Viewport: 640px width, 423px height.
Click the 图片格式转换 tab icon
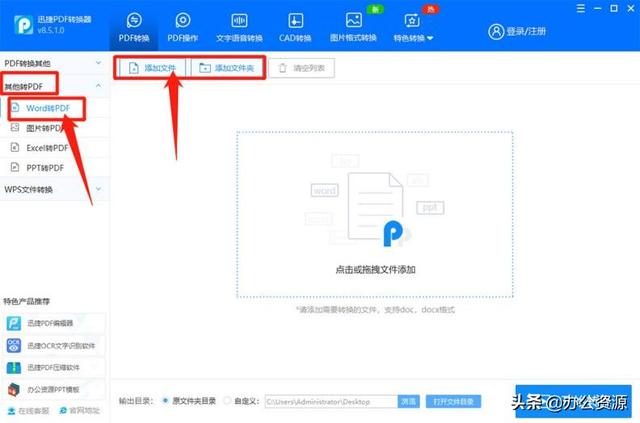click(x=353, y=20)
